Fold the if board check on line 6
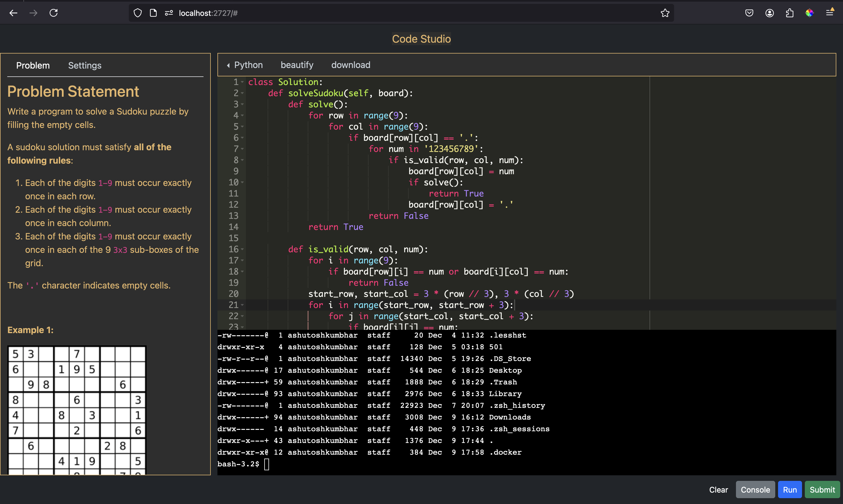 pos(242,138)
